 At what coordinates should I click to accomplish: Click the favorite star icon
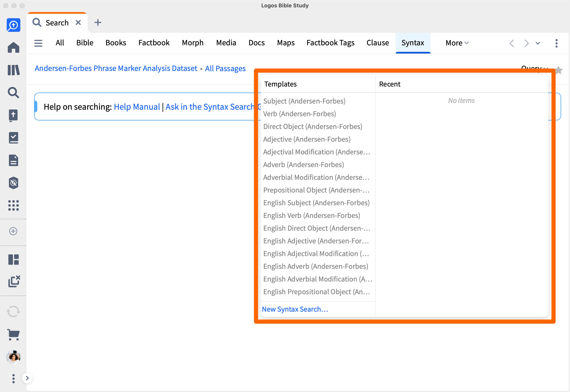coord(559,70)
